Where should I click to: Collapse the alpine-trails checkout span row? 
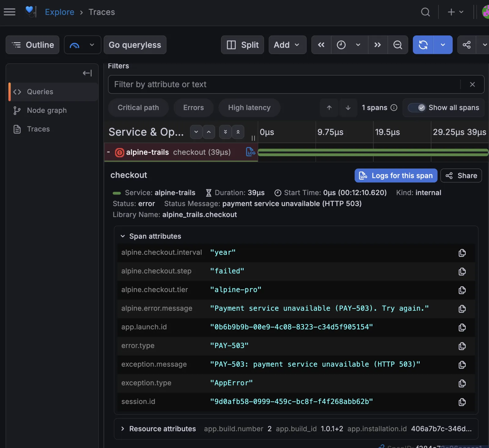pyautogui.click(x=108, y=152)
